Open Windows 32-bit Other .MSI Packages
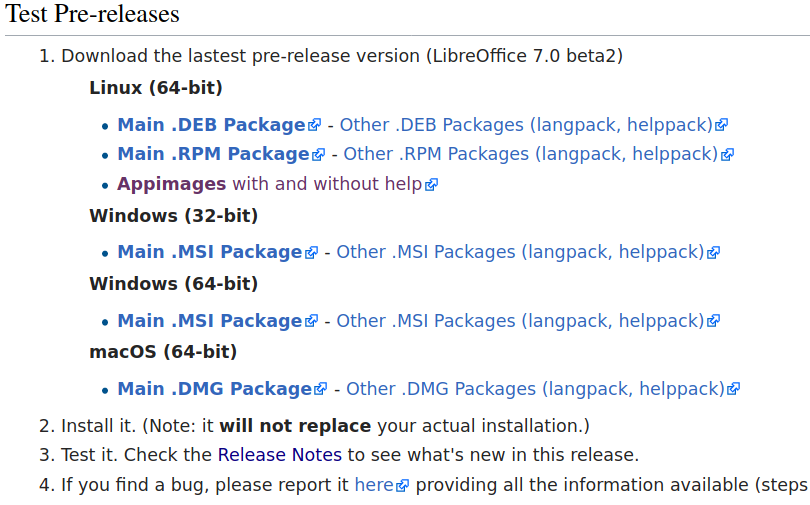Viewport: 810px width, 505px height. (x=520, y=252)
